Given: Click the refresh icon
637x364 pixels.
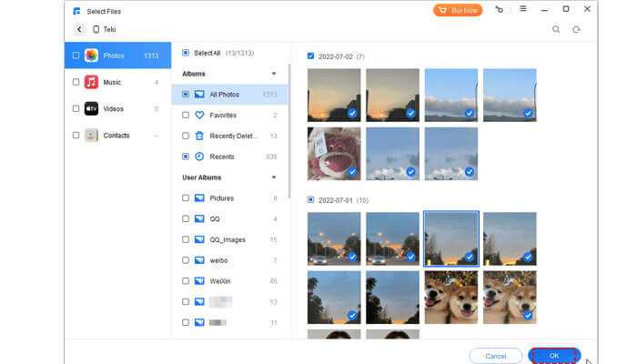Looking at the screenshot, I should coord(576,29).
